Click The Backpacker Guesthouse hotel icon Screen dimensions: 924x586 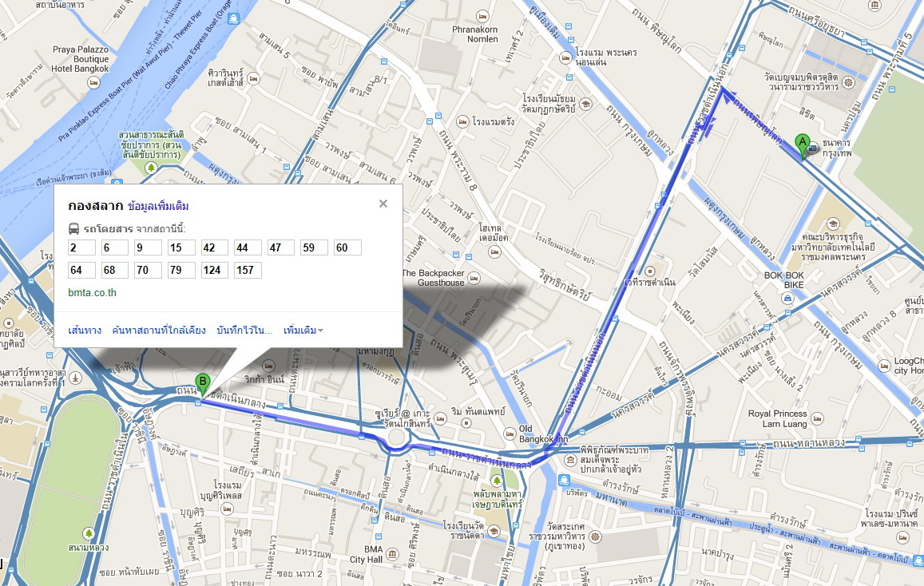tap(474, 277)
